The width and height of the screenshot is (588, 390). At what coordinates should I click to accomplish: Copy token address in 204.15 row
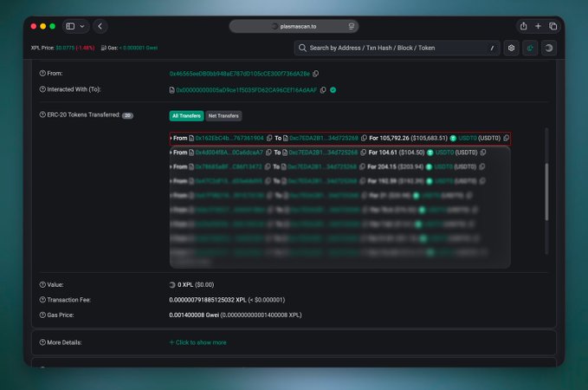[x=482, y=166]
